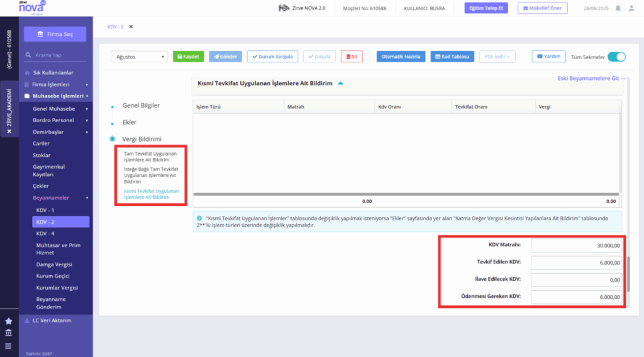Viewport: 644px width, 357px height.
Task: Click the red Sil button
Action: (x=352, y=57)
